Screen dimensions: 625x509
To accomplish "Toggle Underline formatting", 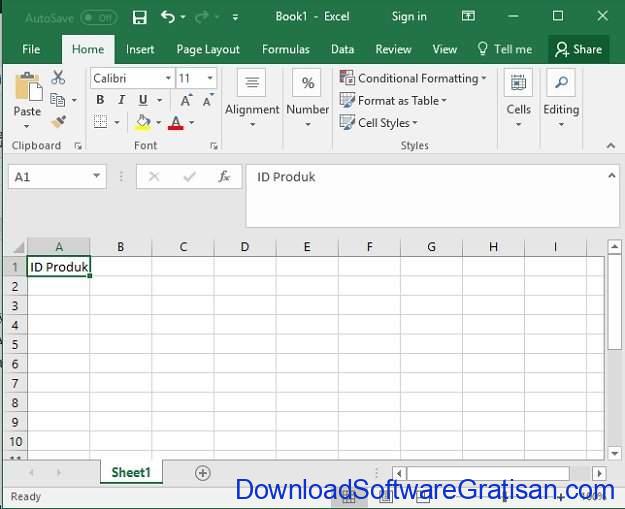I will pyautogui.click(x=143, y=100).
